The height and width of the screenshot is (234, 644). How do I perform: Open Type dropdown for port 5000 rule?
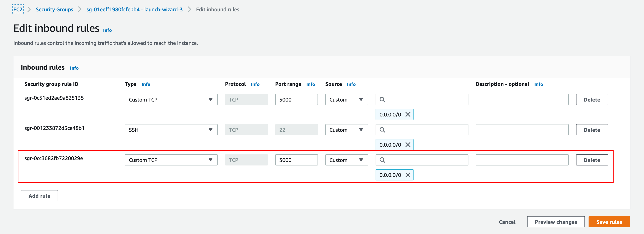171,99
